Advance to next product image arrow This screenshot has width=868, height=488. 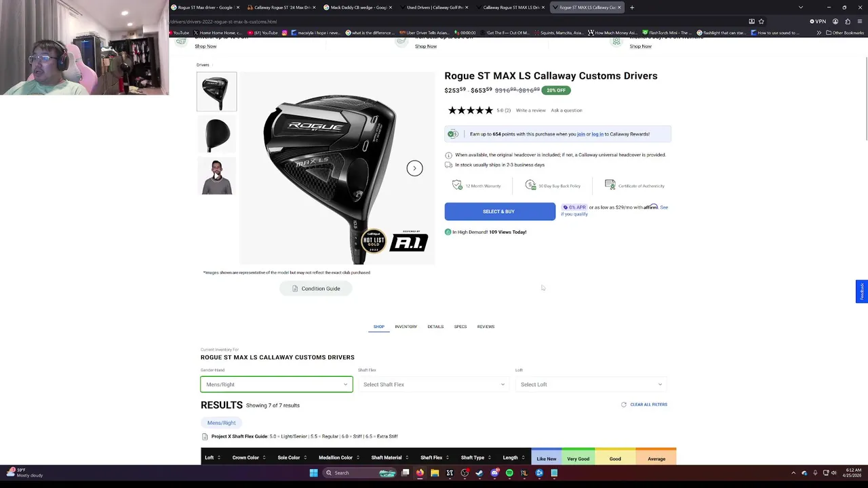[x=414, y=168]
